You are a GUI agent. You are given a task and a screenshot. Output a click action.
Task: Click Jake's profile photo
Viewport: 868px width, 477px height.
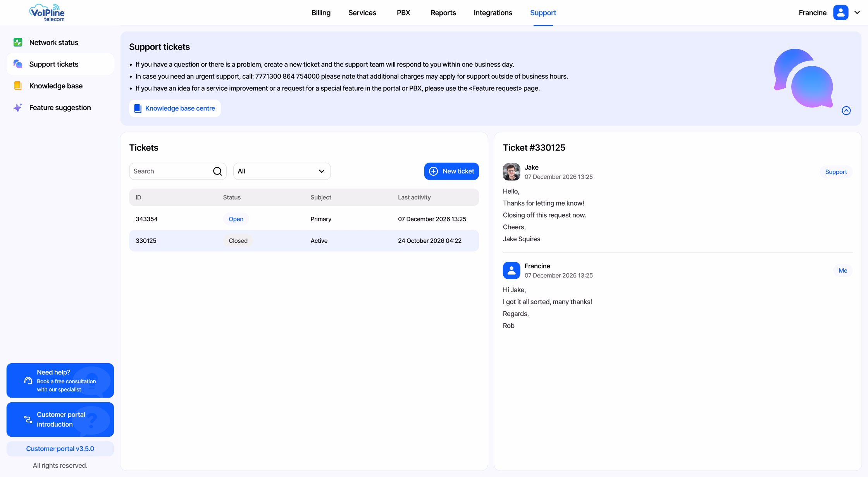pyautogui.click(x=511, y=172)
